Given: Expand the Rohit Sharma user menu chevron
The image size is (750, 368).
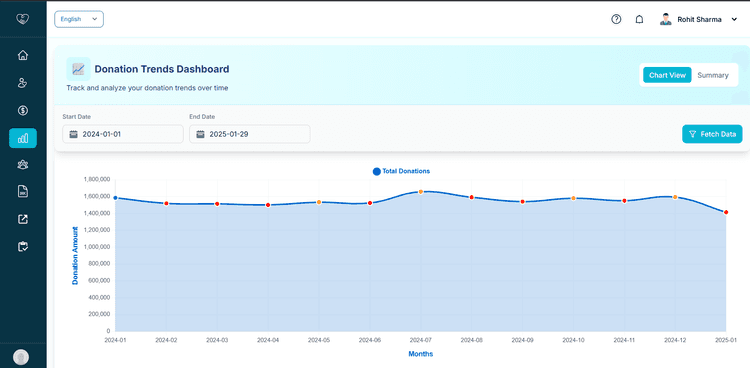Looking at the screenshot, I should tap(735, 20).
